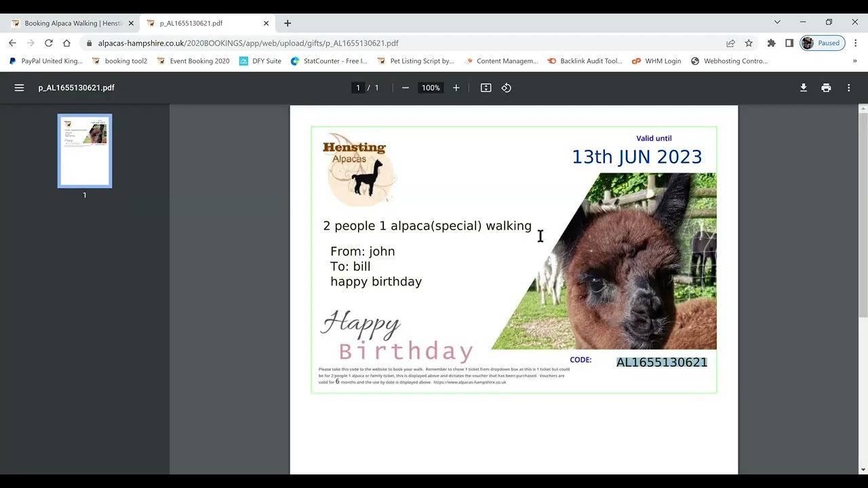Image resolution: width=868 pixels, height=488 pixels.
Task: Click the page number input field
Action: 358,87
